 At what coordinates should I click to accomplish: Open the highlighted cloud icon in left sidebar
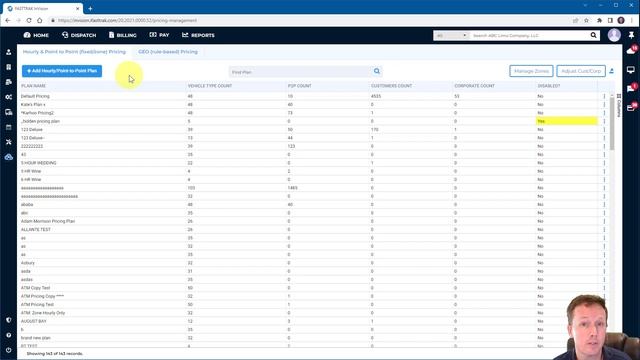point(9,157)
